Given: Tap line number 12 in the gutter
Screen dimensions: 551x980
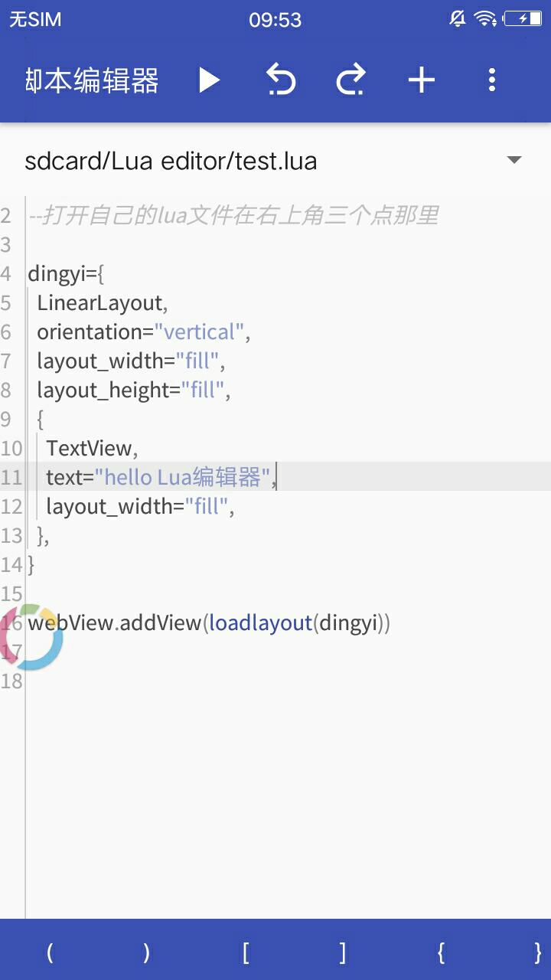Looking at the screenshot, I should (11, 507).
